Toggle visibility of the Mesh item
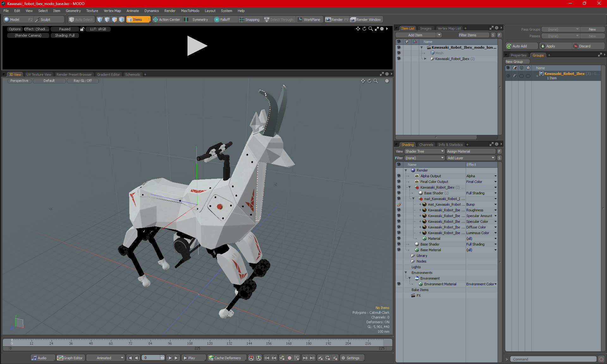607x364 pixels. (399, 53)
